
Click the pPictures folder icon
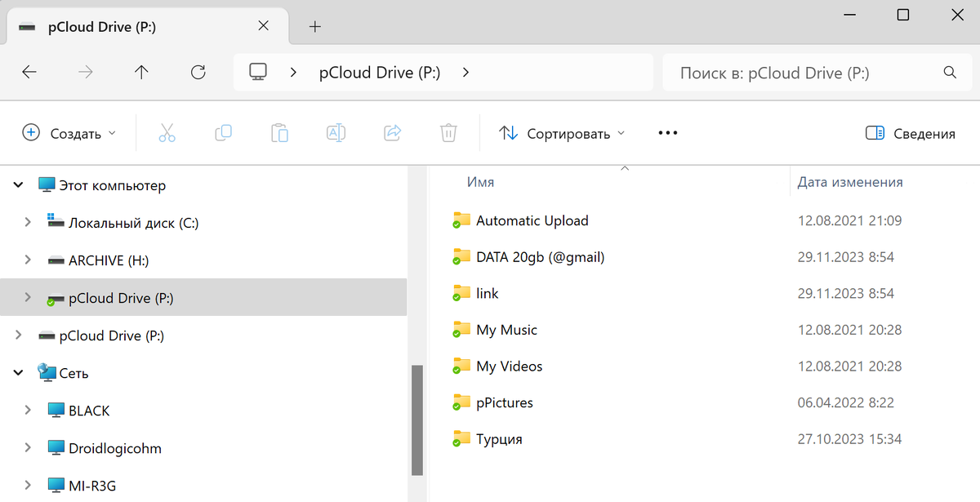coord(462,402)
